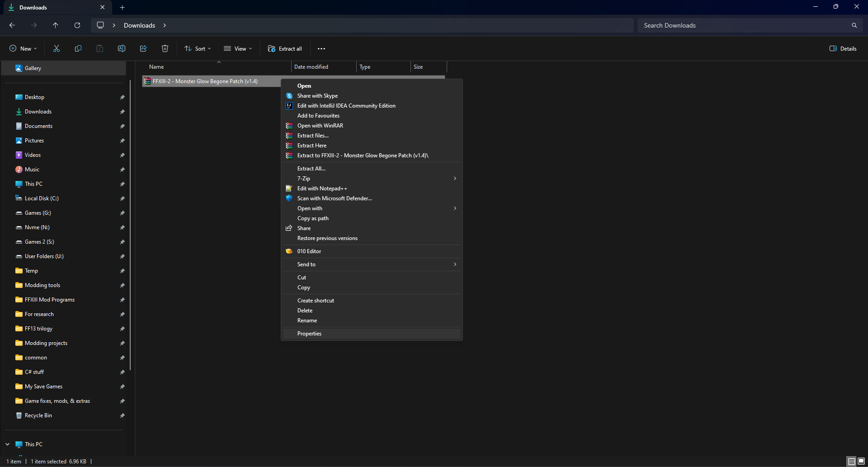Click the Rename icon in toolbar
The width and height of the screenshot is (868, 467).
pyautogui.click(x=122, y=48)
